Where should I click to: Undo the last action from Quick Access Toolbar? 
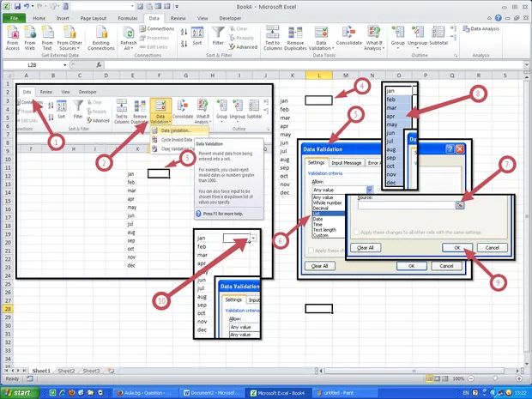coord(26,6)
